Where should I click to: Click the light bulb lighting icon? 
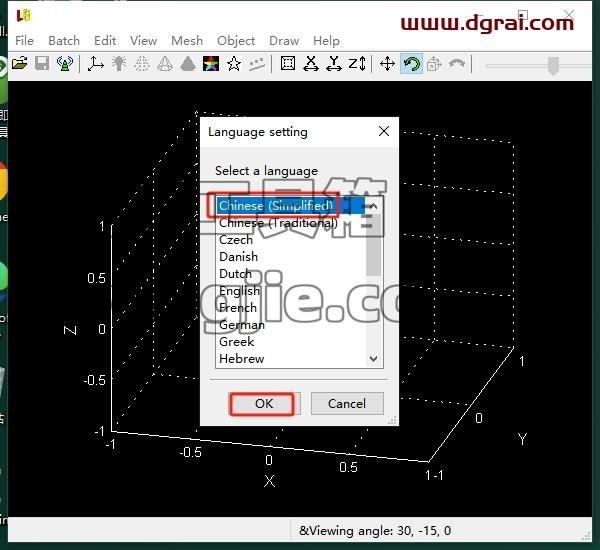pyautogui.click(x=119, y=64)
